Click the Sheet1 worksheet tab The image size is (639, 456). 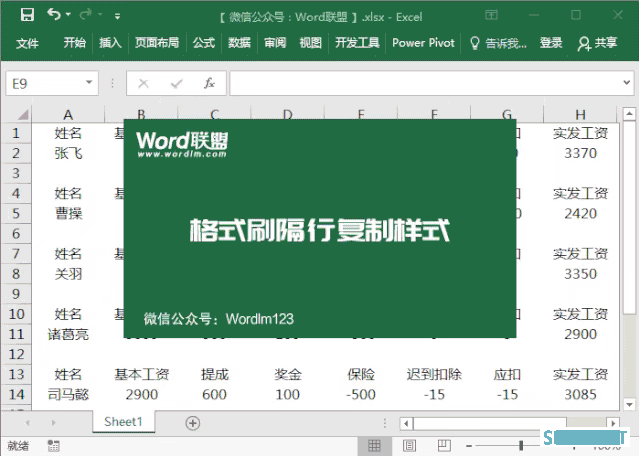[x=123, y=421]
